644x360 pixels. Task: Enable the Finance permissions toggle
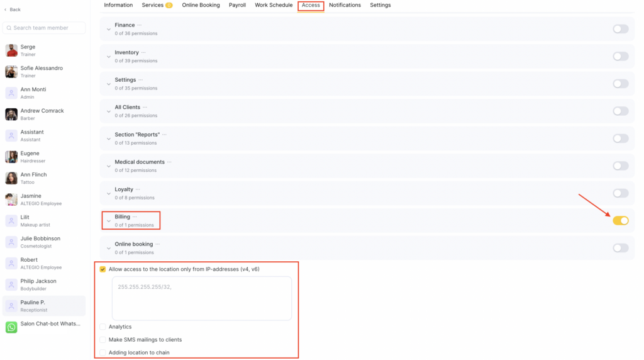pyautogui.click(x=620, y=29)
